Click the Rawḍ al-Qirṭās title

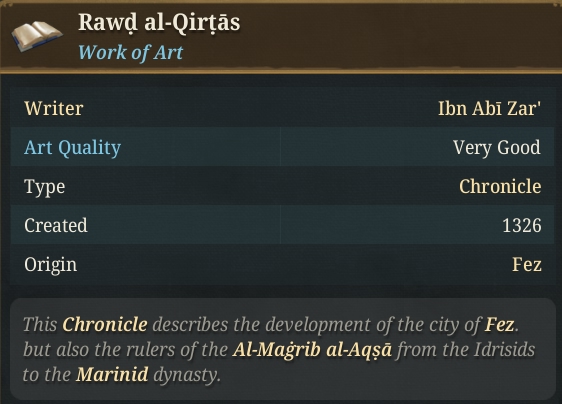coord(159,23)
